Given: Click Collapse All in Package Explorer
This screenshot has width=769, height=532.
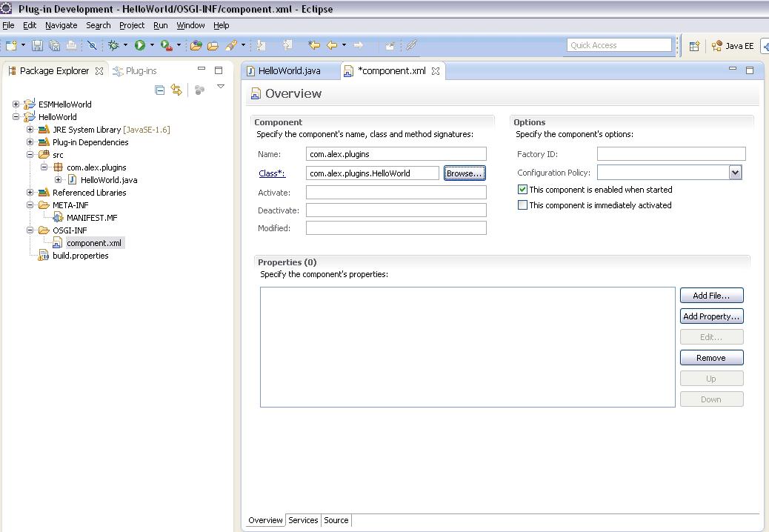Looking at the screenshot, I should point(159,90).
